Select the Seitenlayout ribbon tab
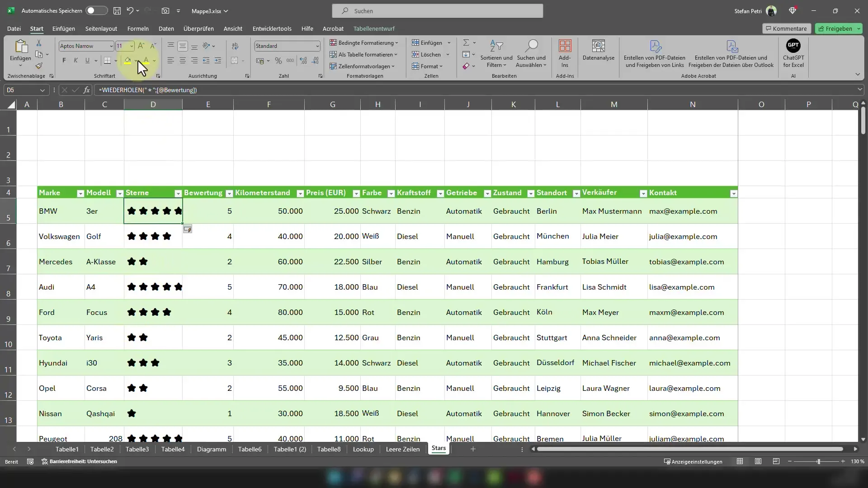Screen dimensions: 868x488 101,28
